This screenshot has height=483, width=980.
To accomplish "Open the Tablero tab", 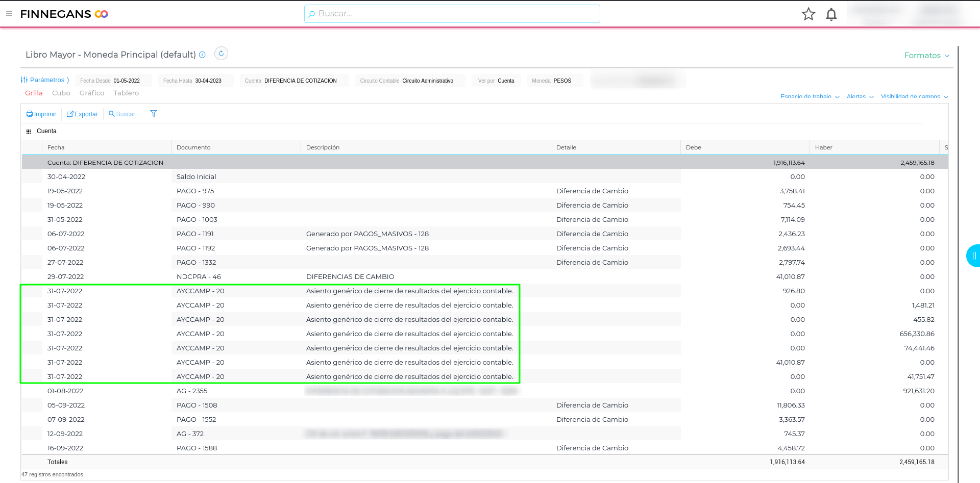I will [x=126, y=93].
